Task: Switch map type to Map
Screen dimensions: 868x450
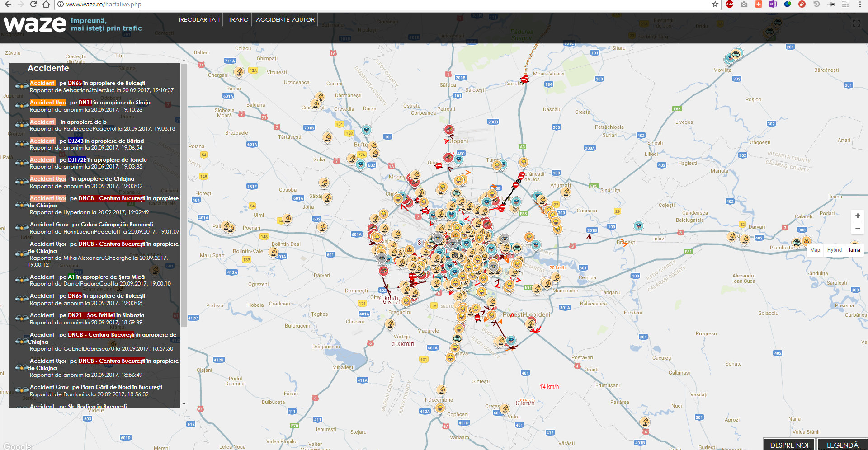Action: pos(815,250)
